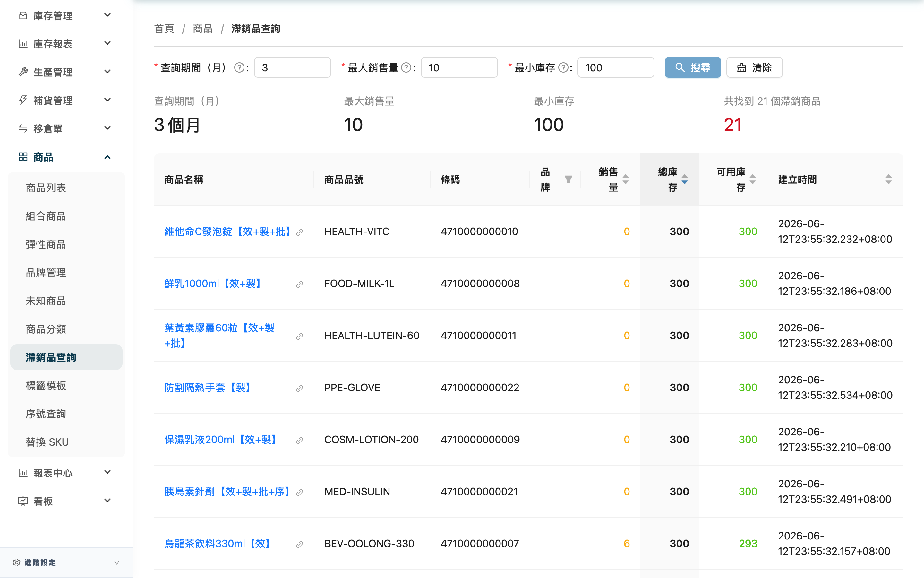Open the 進階設定 dropdown arrow
The height and width of the screenshot is (578, 924).
(x=117, y=562)
